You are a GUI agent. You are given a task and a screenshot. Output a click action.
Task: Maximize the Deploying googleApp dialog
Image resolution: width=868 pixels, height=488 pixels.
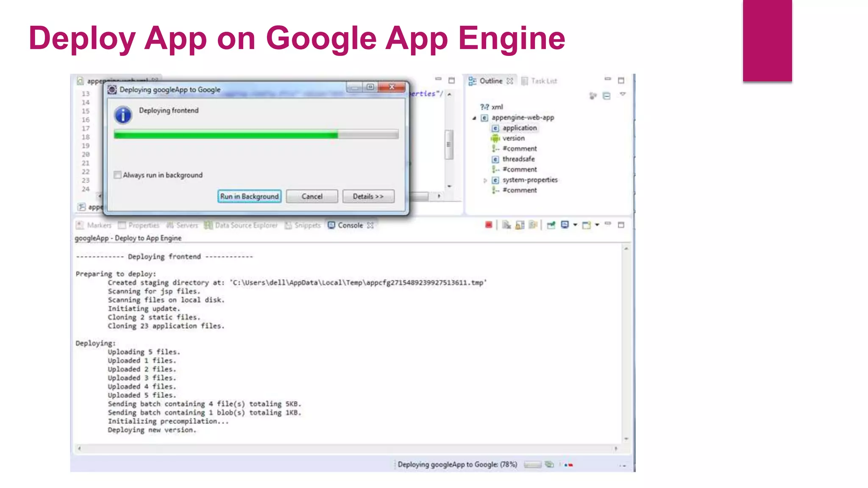370,87
